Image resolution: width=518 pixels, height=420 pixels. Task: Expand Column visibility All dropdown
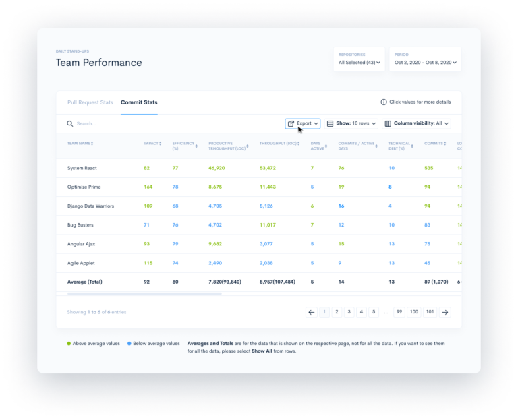[417, 123]
